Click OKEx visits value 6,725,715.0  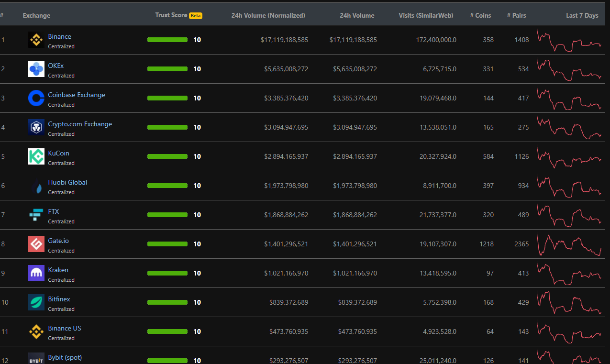pyautogui.click(x=440, y=69)
